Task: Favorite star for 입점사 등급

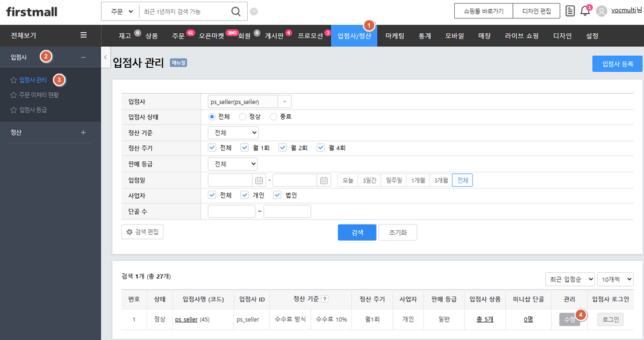Action: tap(14, 110)
